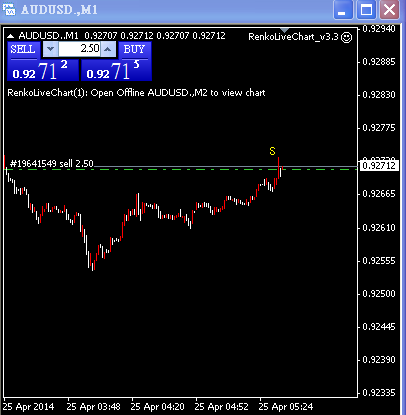Click the SELL button in one-click trading panel
Viewport: 406px width, 415px height.
click(23, 50)
